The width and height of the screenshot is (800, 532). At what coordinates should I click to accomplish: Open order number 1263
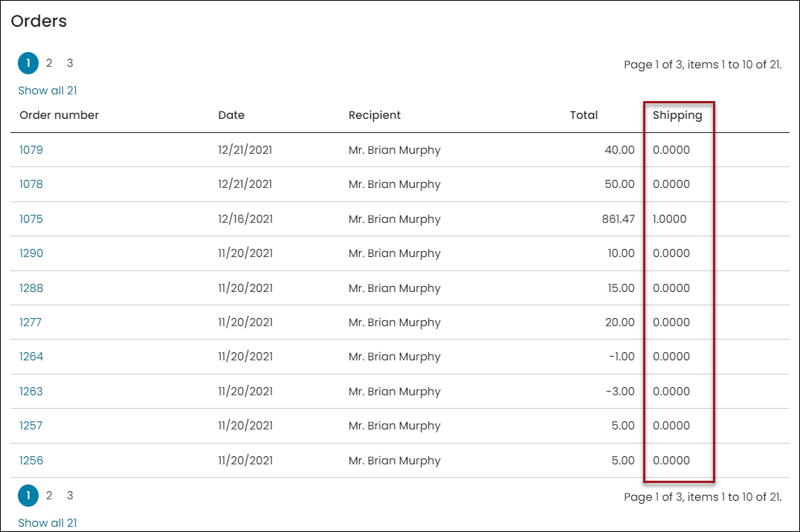pyautogui.click(x=31, y=392)
